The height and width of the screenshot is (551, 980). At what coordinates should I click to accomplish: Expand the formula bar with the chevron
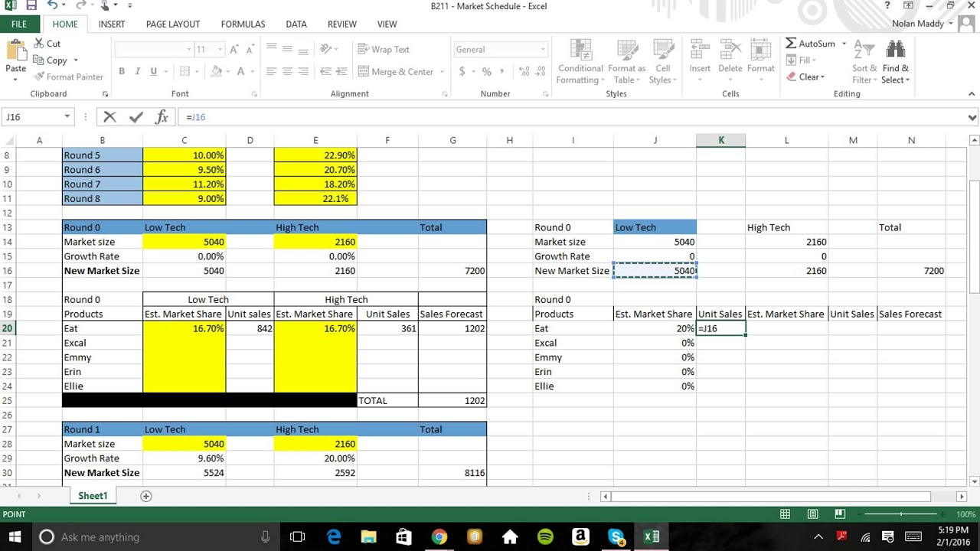click(x=972, y=117)
